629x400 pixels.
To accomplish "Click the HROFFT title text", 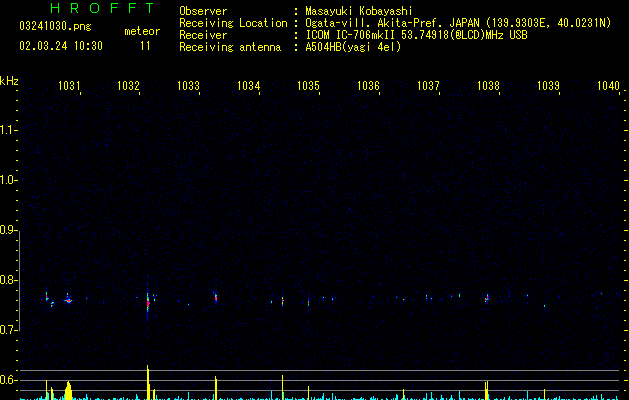I will 103,8.
